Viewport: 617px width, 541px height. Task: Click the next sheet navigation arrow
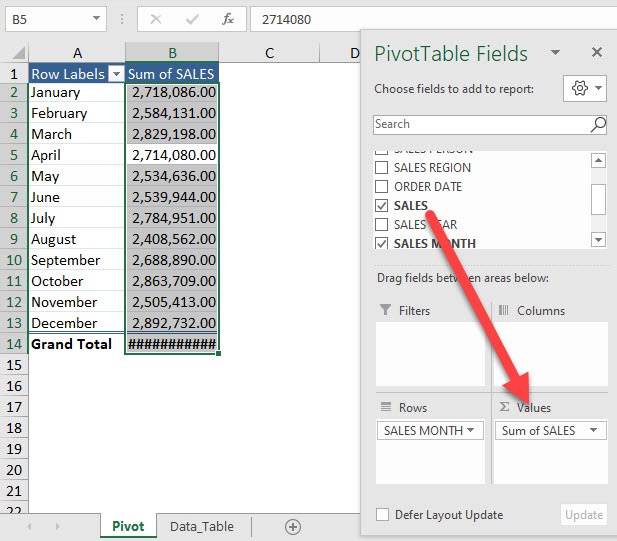[57, 526]
